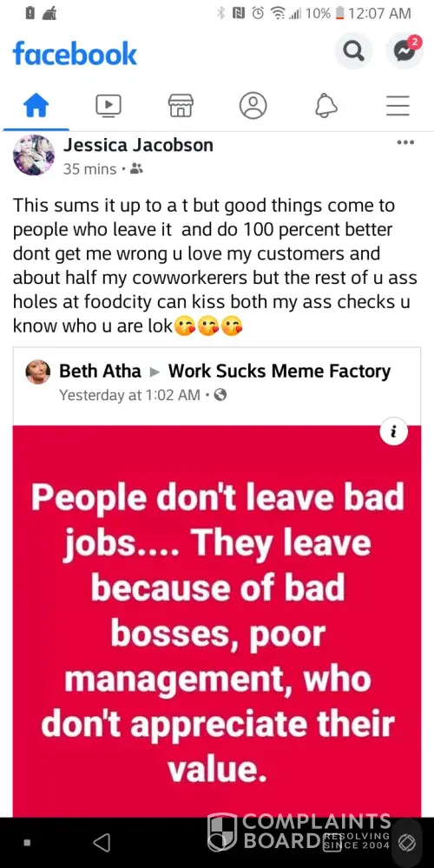Open the Notifications bell icon
The height and width of the screenshot is (868, 434).
coord(326,105)
